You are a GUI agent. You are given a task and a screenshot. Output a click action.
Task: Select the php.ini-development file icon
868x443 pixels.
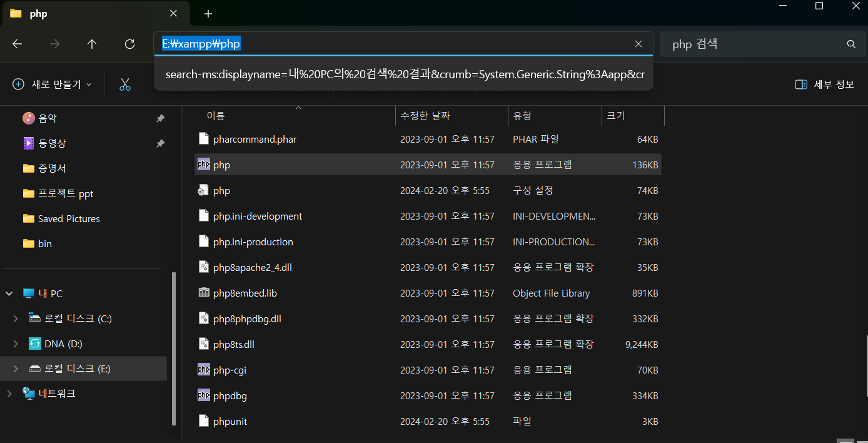click(x=203, y=215)
